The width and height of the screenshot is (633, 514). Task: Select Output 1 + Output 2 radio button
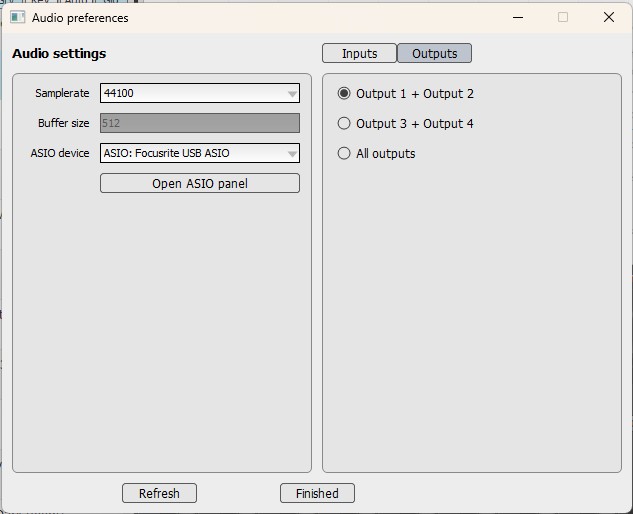[345, 94]
